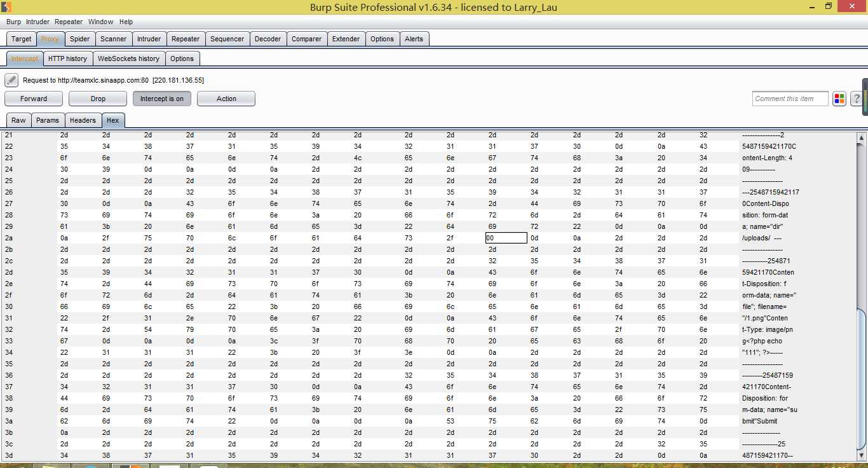868x468 pixels.
Task: Click the ASCII text '/uploads/ ---' in row 2a
Action: point(761,238)
